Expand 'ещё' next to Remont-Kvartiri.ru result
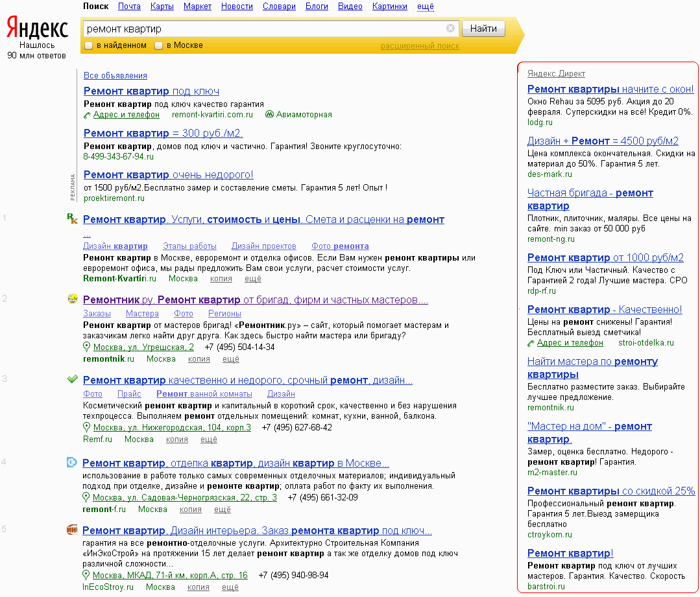This screenshot has height=597, width=700. [252, 279]
